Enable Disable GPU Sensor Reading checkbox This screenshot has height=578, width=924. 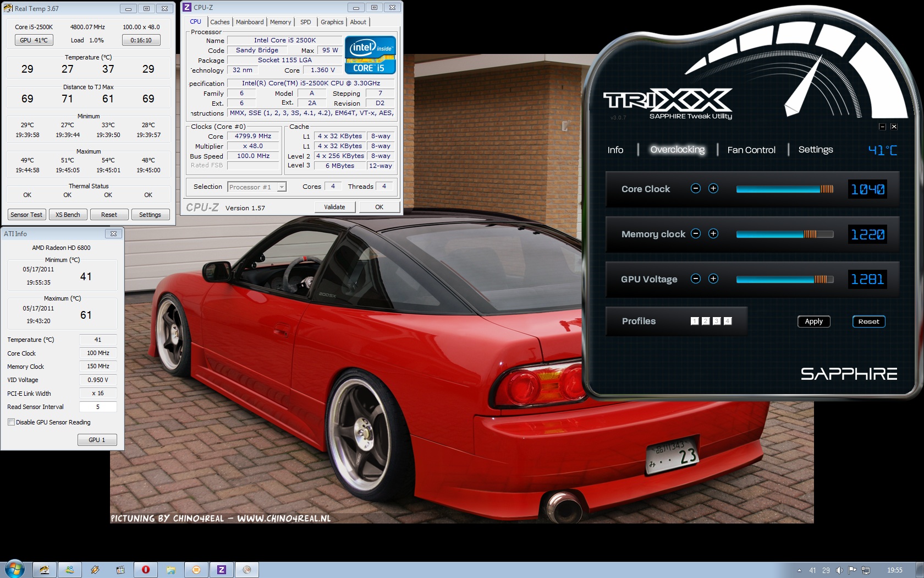tap(11, 422)
